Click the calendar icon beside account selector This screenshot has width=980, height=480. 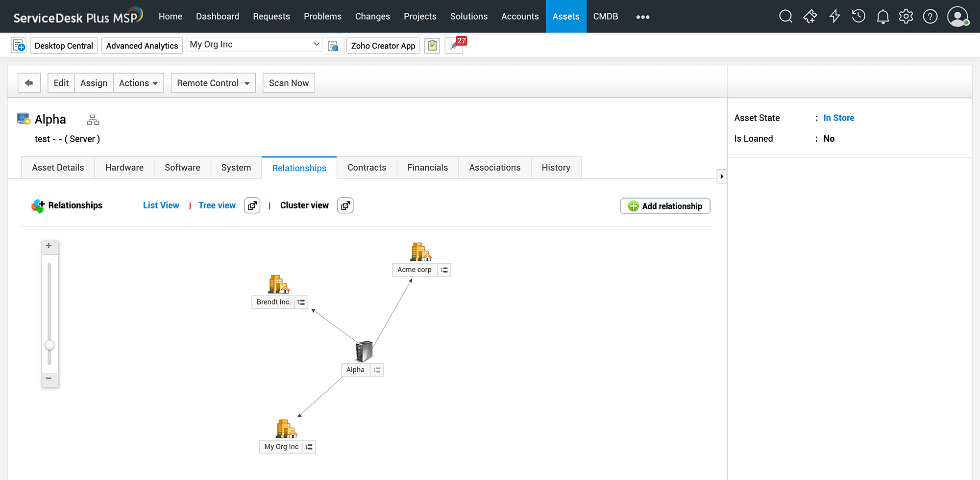tap(333, 46)
